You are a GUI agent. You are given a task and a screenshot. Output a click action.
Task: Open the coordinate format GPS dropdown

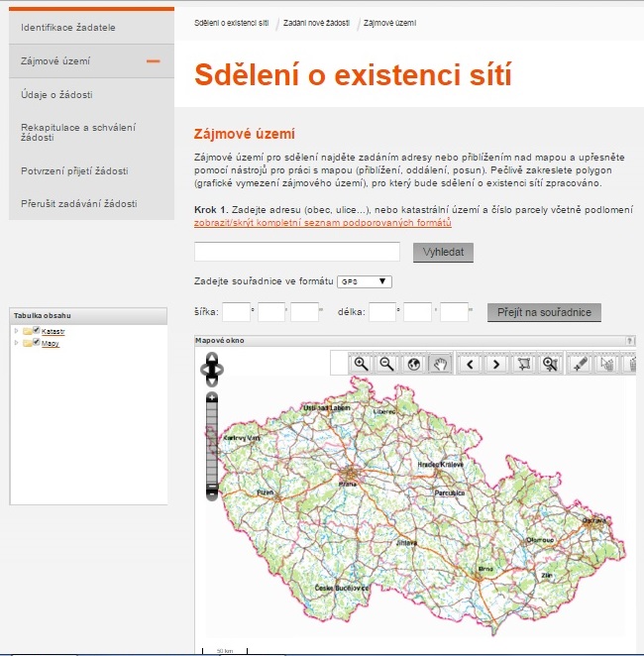[x=365, y=281]
